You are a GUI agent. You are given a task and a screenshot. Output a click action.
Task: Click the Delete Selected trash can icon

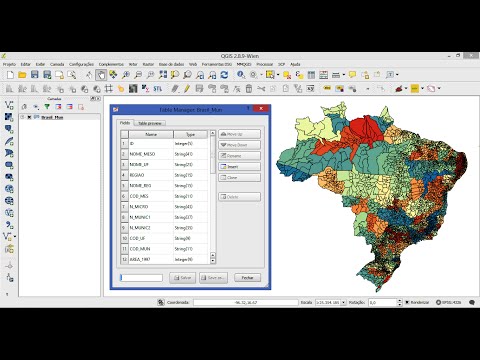point(249,89)
